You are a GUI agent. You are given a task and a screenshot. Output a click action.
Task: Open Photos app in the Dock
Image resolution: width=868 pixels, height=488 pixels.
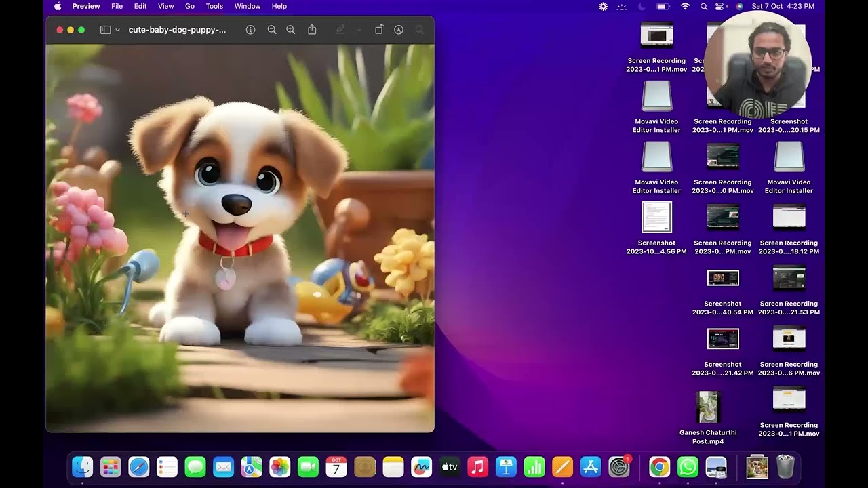point(280,466)
